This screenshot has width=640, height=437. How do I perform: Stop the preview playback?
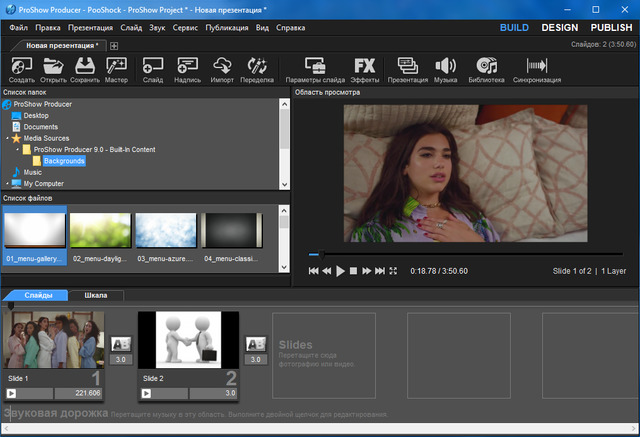(354, 271)
